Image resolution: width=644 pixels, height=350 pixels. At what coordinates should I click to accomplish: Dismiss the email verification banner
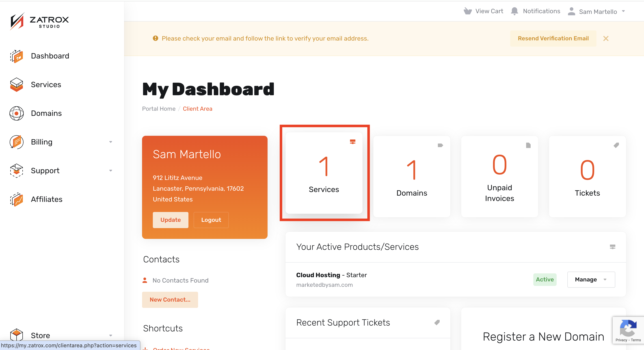pos(605,39)
